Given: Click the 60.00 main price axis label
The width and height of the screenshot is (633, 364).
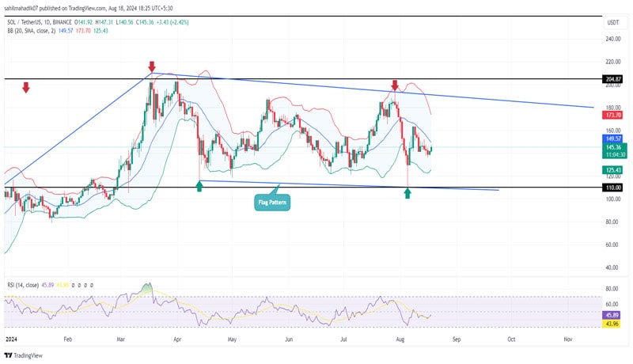Looking at the screenshot, I should 612,245.
